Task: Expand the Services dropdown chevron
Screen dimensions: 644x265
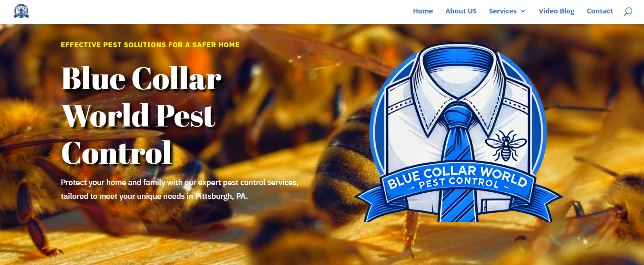Action: 523,11
